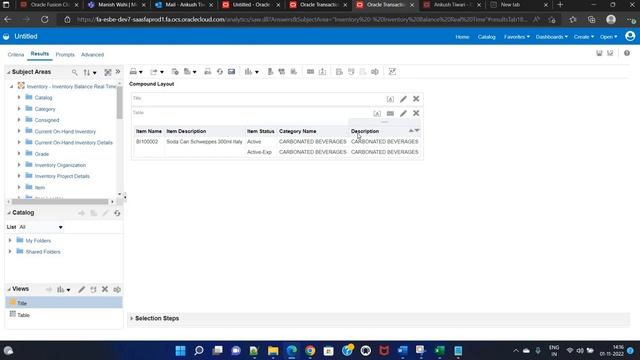
Task: Expand the Inventory Project Details folder
Action: coord(19,176)
